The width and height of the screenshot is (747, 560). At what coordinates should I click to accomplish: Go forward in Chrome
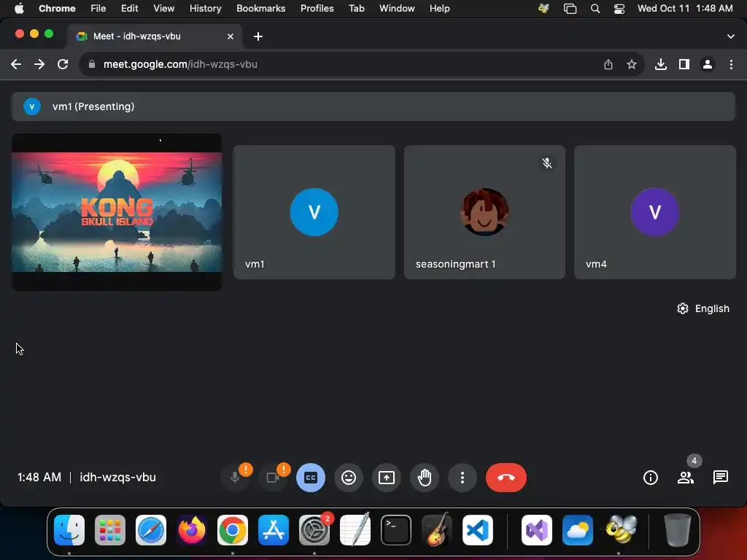pos(39,64)
